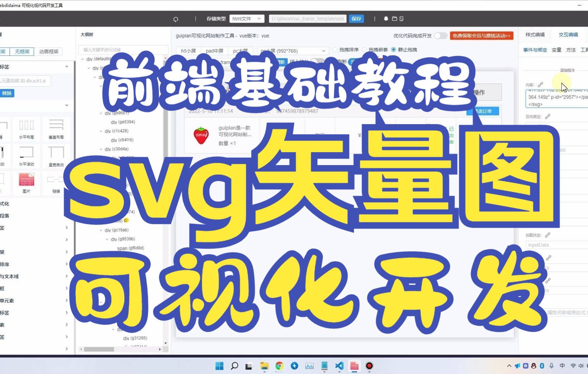Open 方法 sub-tab

571,50
